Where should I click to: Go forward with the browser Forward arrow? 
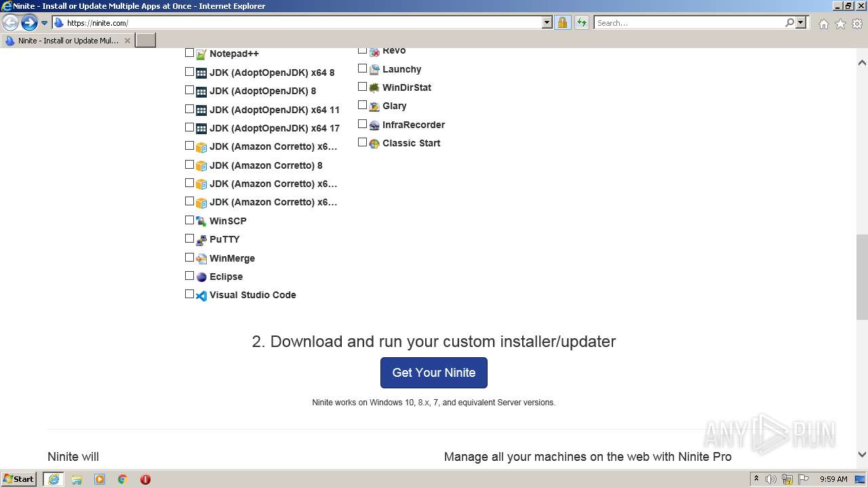click(29, 22)
